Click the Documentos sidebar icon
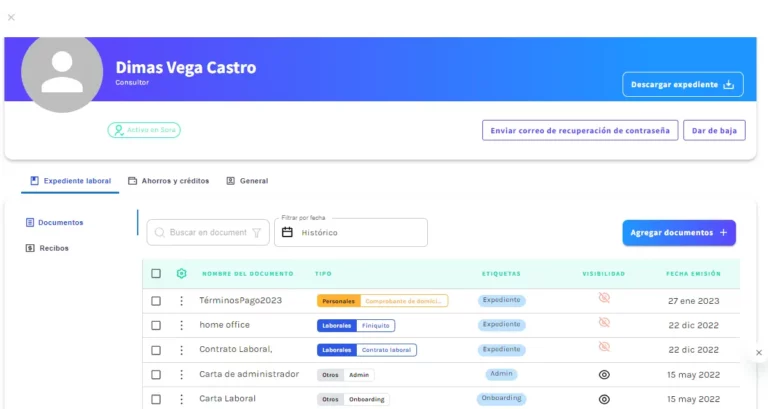Screen dimensions: 768x409 click(x=30, y=222)
